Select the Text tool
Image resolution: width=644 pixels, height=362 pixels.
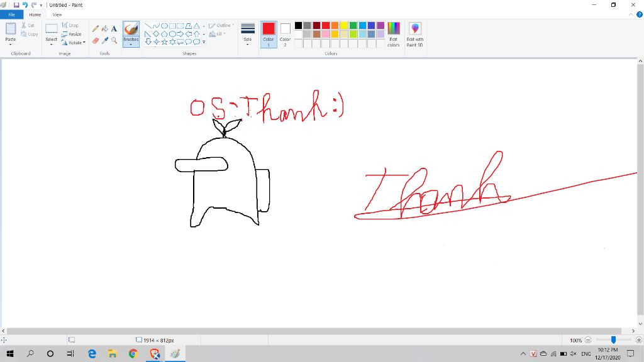pos(114,28)
